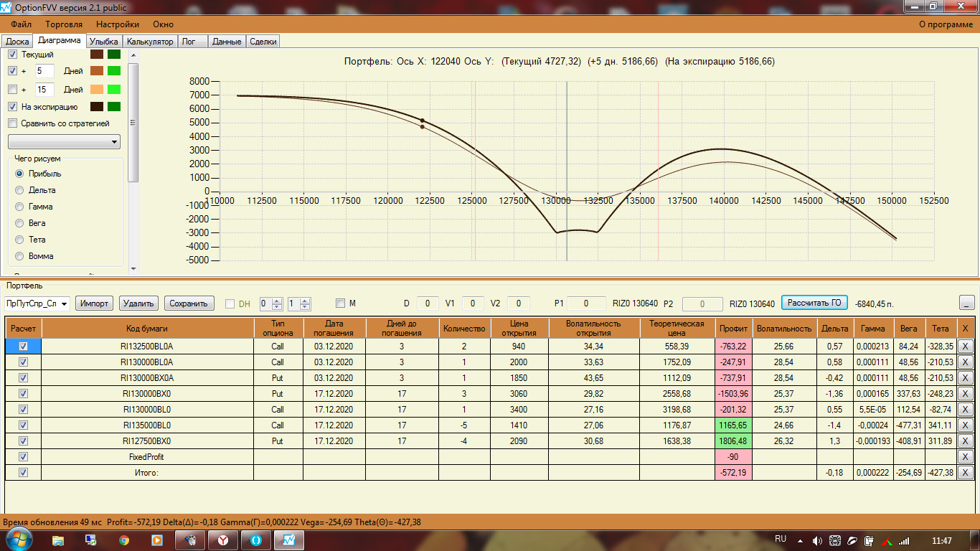Viewport: 980px width, 551px height.
Task: Show hidden tray icons arrow
Action: click(801, 540)
